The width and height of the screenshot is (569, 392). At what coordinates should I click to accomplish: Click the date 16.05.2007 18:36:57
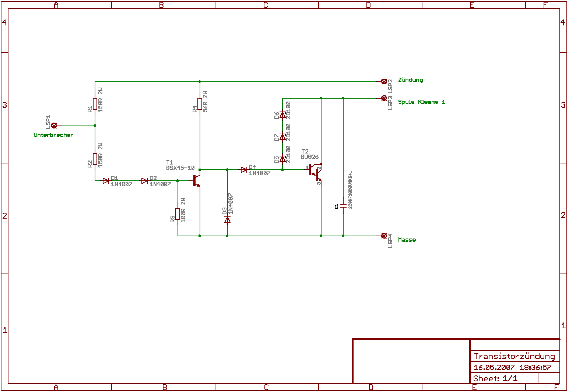pyautogui.click(x=513, y=367)
